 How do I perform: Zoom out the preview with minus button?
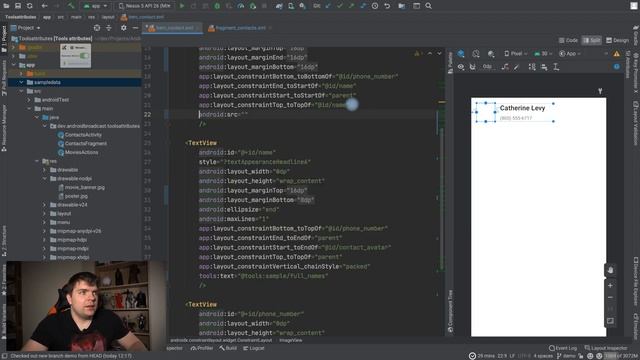coord(610,298)
